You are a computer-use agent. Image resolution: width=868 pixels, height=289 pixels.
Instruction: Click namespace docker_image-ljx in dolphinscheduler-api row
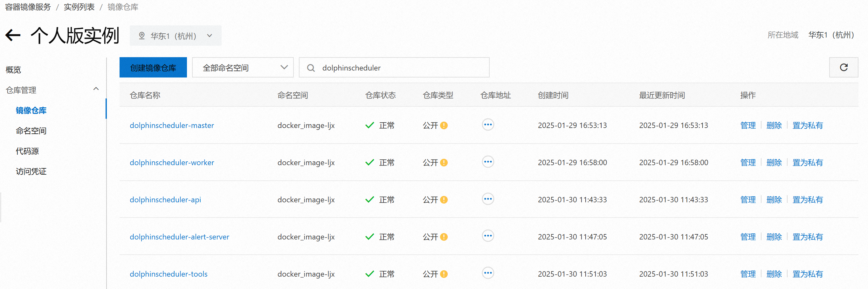306,200
